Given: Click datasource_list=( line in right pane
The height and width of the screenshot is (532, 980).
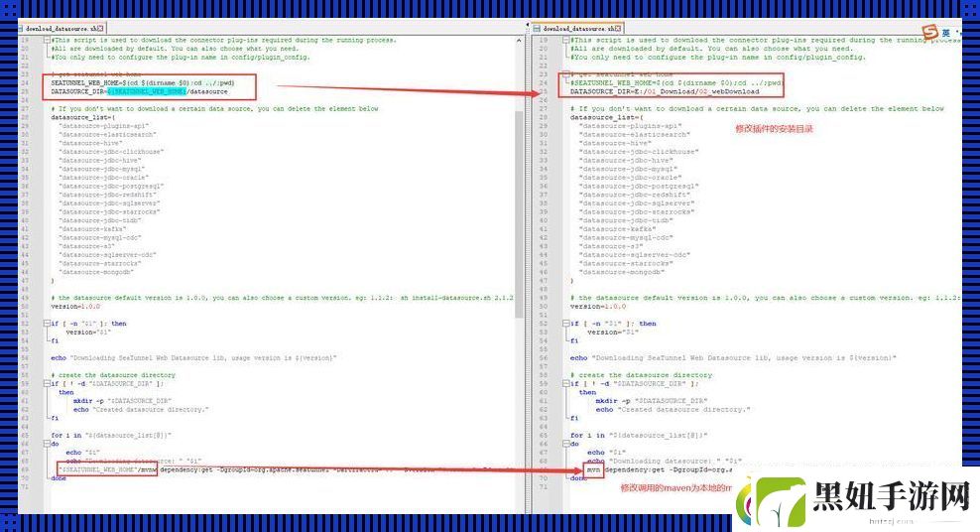Looking at the screenshot, I should coord(606,117).
